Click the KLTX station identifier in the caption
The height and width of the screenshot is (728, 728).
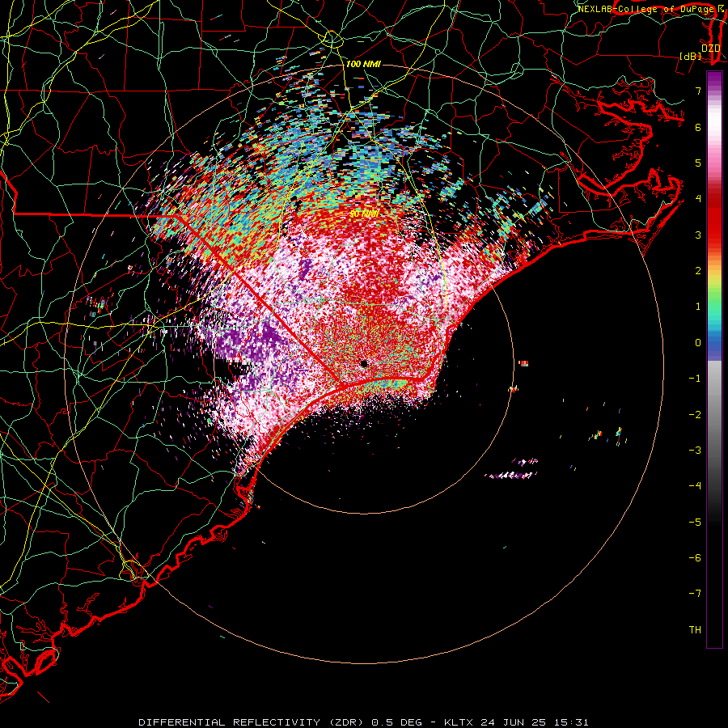[459, 722]
